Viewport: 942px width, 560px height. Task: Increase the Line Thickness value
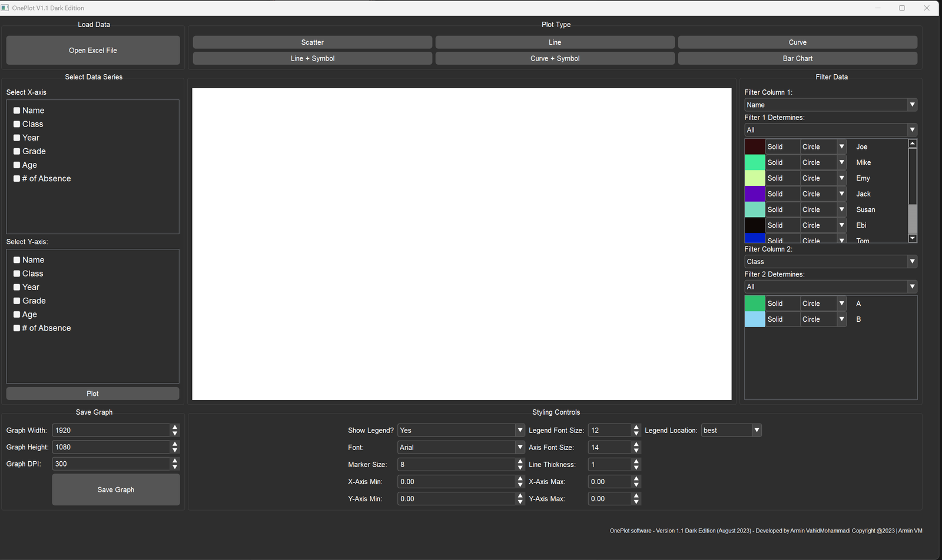(x=636, y=462)
